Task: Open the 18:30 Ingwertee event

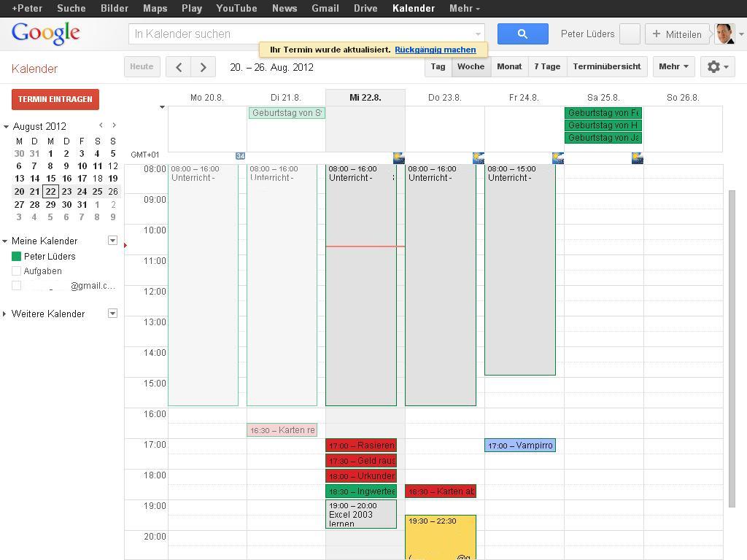Action: click(361, 491)
